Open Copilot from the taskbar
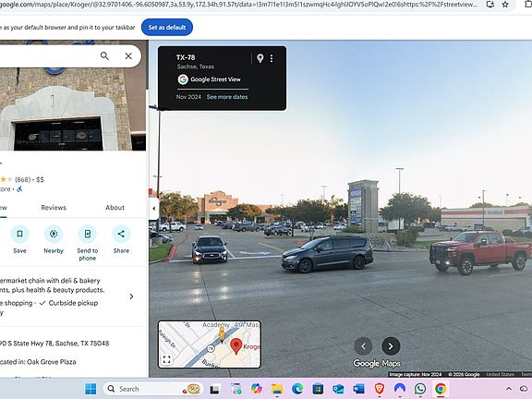Image resolution: width=532 pixels, height=399 pixels. click(257, 389)
